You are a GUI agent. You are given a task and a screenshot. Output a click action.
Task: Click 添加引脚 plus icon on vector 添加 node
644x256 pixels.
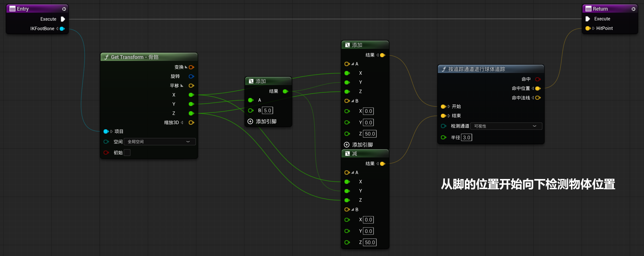tap(347, 145)
